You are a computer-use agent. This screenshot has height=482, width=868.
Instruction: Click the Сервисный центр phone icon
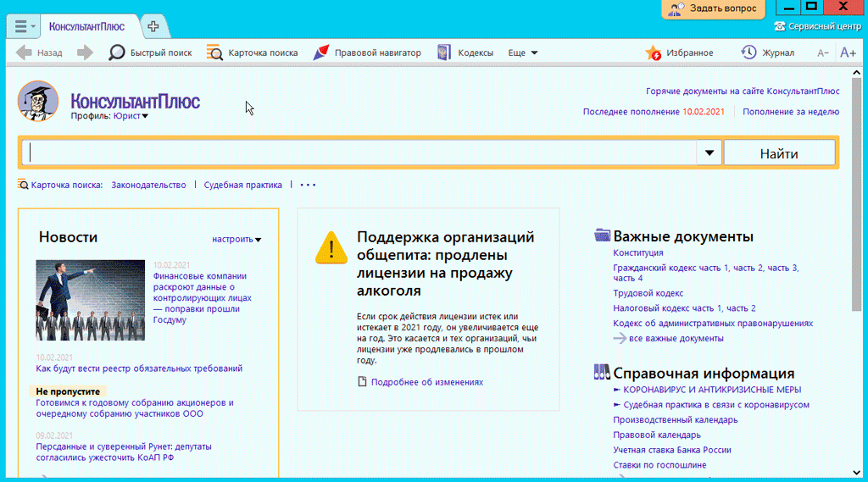pyautogui.click(x=780, y=26)
